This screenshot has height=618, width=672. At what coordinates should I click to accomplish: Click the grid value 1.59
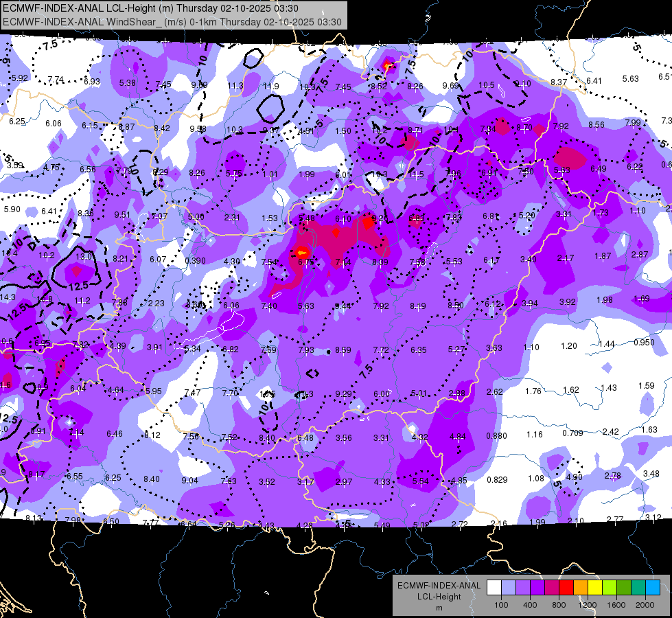(647, 385)
